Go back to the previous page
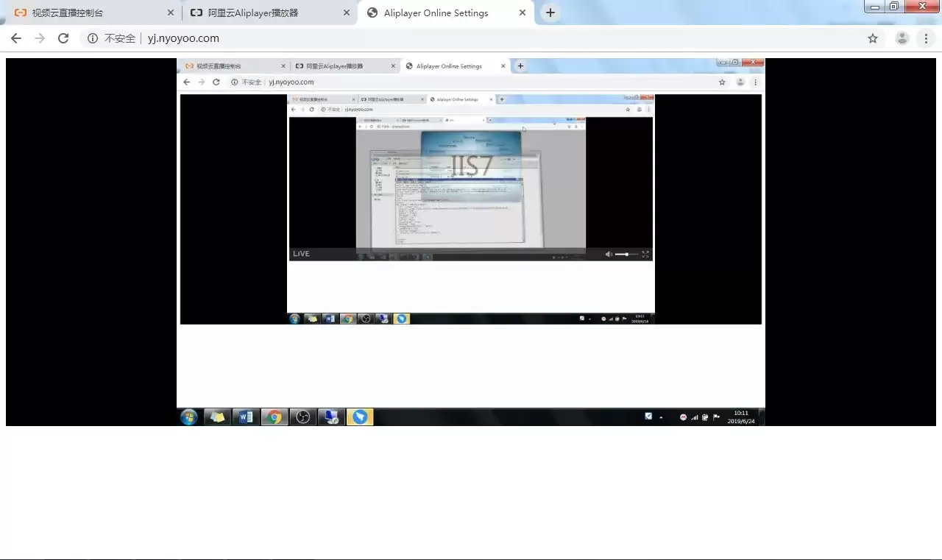942x560 pixels. tap(16, 38)
